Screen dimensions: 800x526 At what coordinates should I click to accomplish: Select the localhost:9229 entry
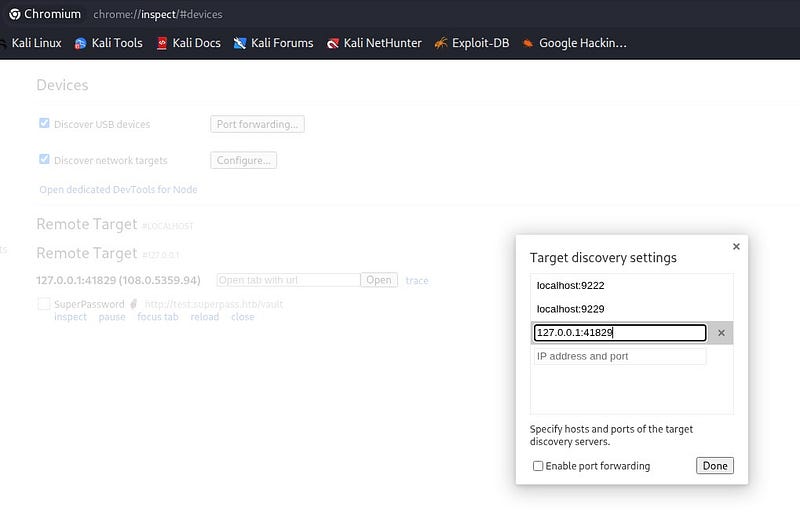pyautogui.click(x=571, y=309)
